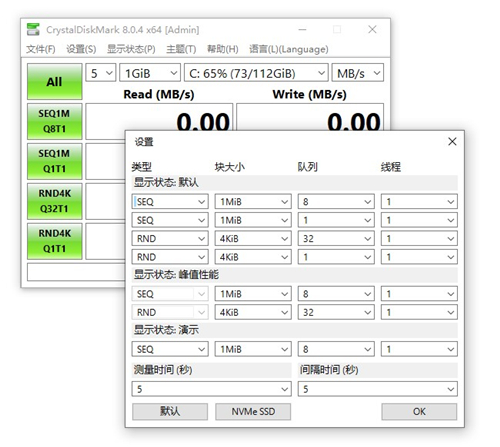
Task: Run the SEQ1M Q1T1 test
Action: (55, 161)
